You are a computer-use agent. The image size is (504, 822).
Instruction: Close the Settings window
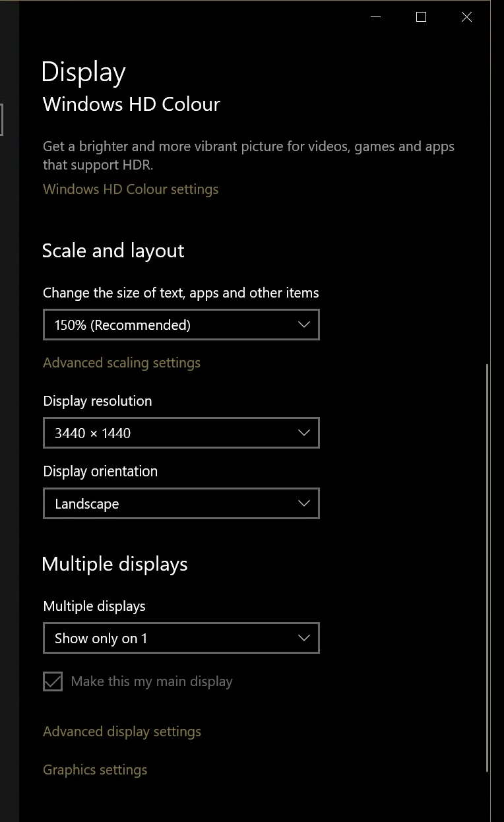click(466, 17)
